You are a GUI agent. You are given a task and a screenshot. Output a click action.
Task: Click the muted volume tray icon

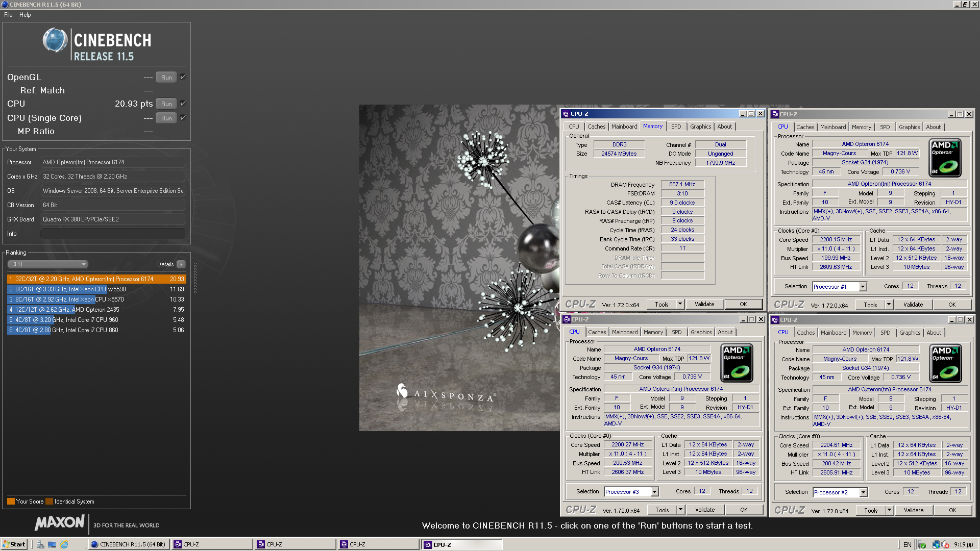tap(945, 544)
